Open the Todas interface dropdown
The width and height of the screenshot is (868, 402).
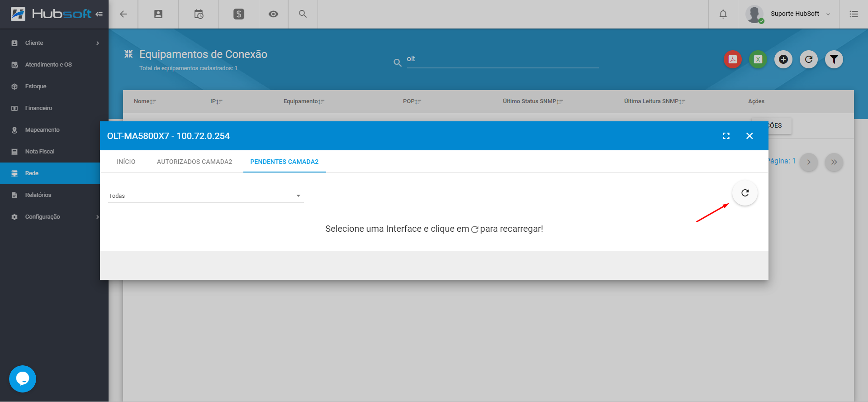205,196
